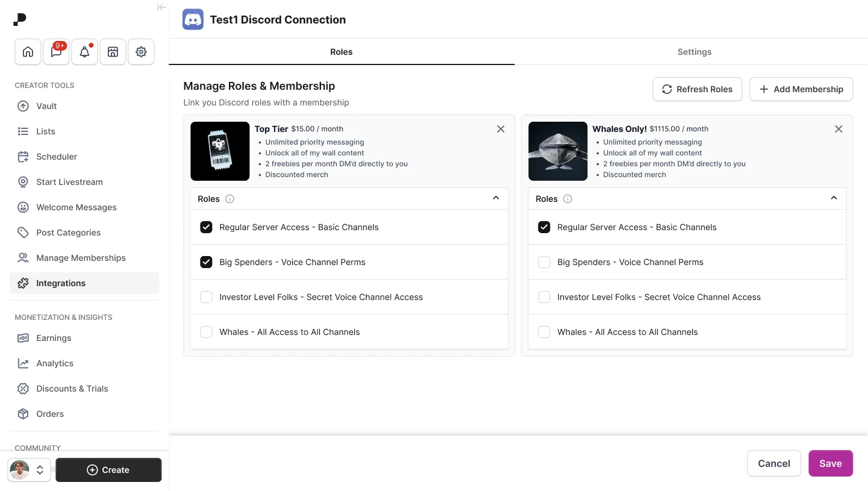Uncheck Big Spenders role for Top Tier
Viewport: 868px width, 491px height.
[206, 262]
